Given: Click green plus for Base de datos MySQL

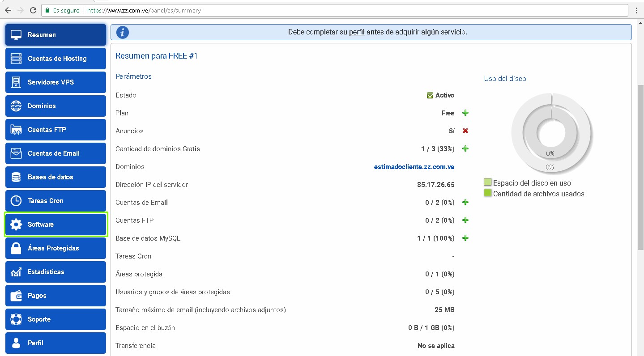Looking at the screenshot, I should click(x=465, y=238).
